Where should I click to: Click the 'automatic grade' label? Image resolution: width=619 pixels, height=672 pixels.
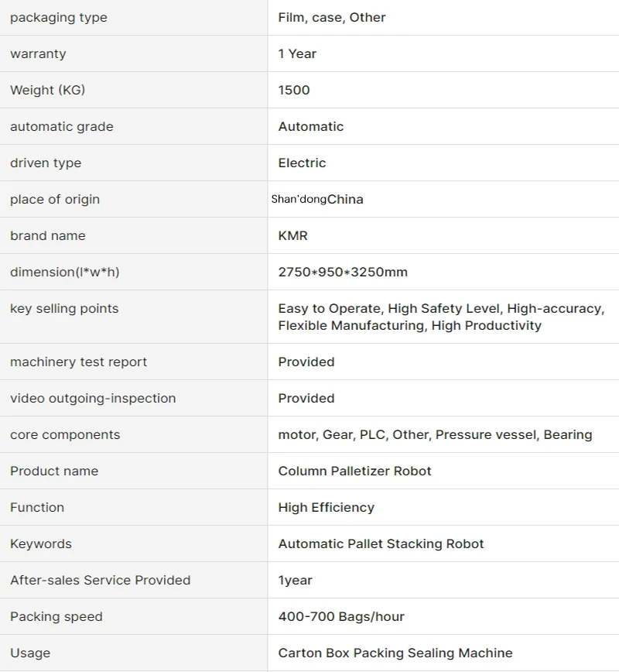point(62,126)
